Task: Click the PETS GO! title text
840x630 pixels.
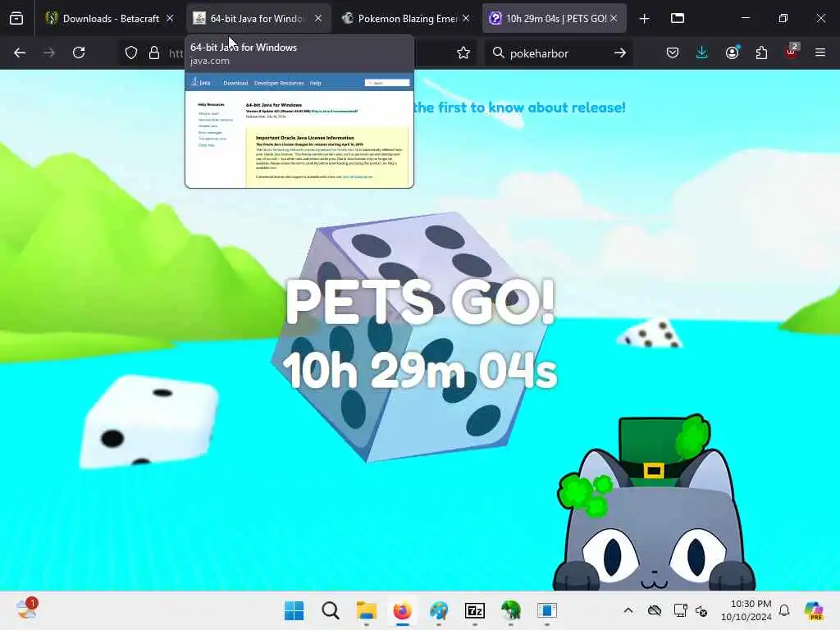Action: 420,302
